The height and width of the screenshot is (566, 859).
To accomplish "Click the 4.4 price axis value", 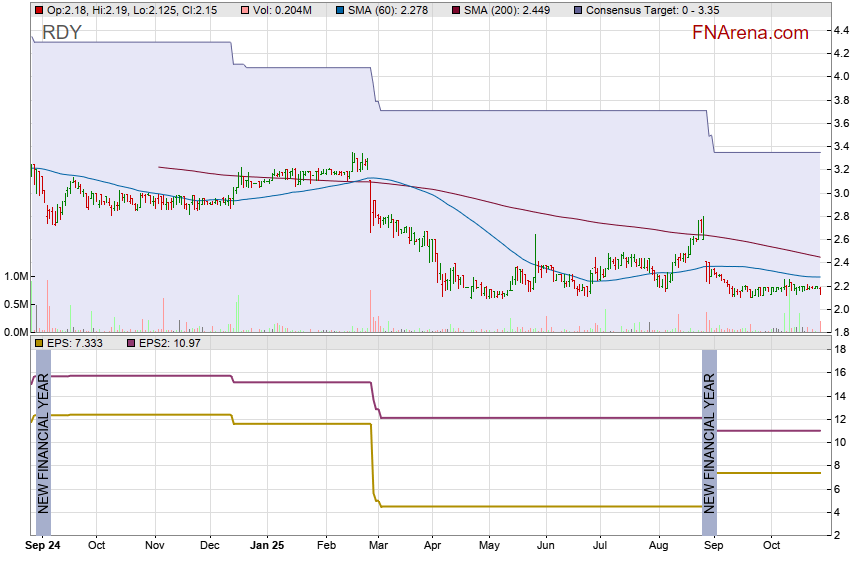I will click(841, 30).
